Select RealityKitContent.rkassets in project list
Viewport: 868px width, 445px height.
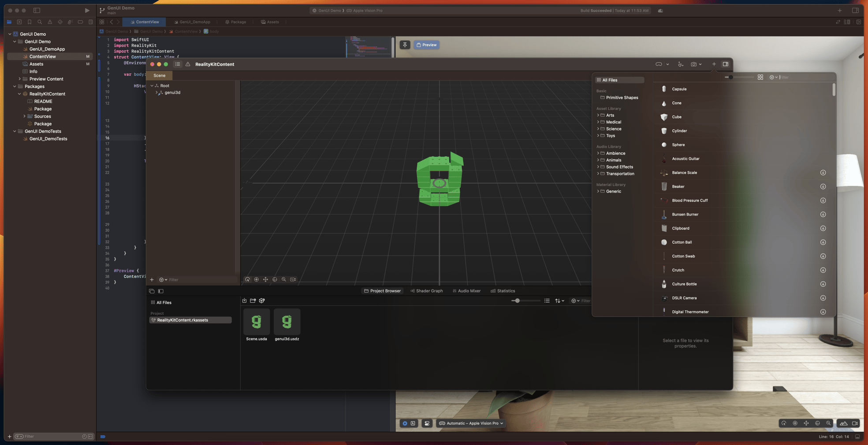pyautogui.click(x=190, y=320)
